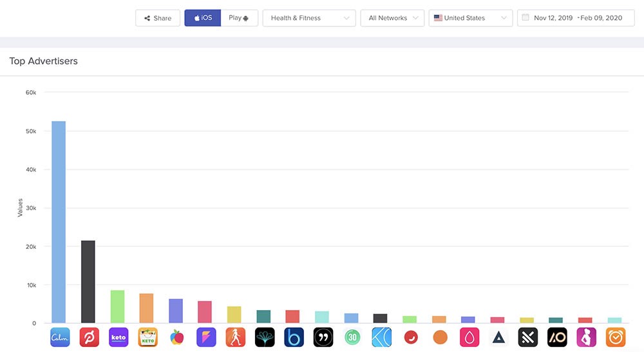This screenshot has height=352, width=644.
Task: Click the orange bar above KETO basket icon
Action: (146, 308)
